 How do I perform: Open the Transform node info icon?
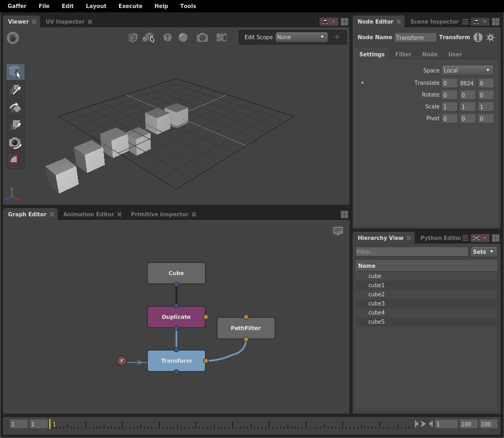pos(478,38)
